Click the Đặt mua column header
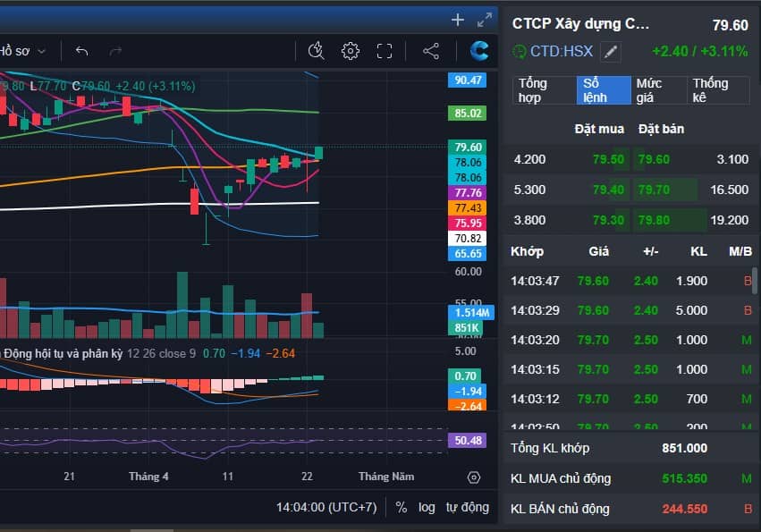The height and width of the screenshot is (532, 761). [x=599, y=129]
